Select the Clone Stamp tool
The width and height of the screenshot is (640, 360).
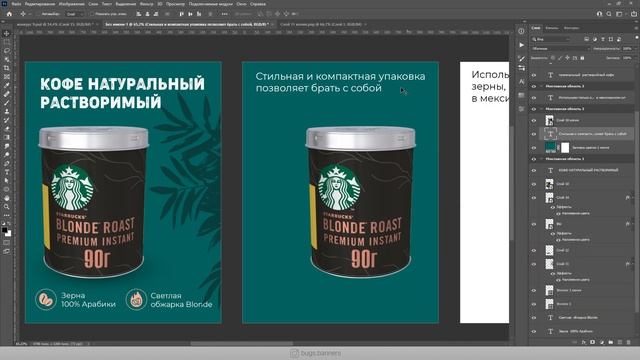(7, 111)
